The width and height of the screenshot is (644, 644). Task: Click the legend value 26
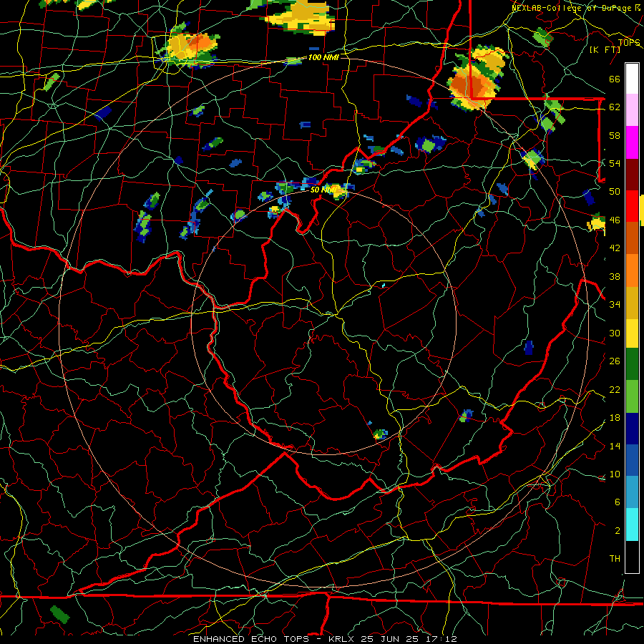615,361
